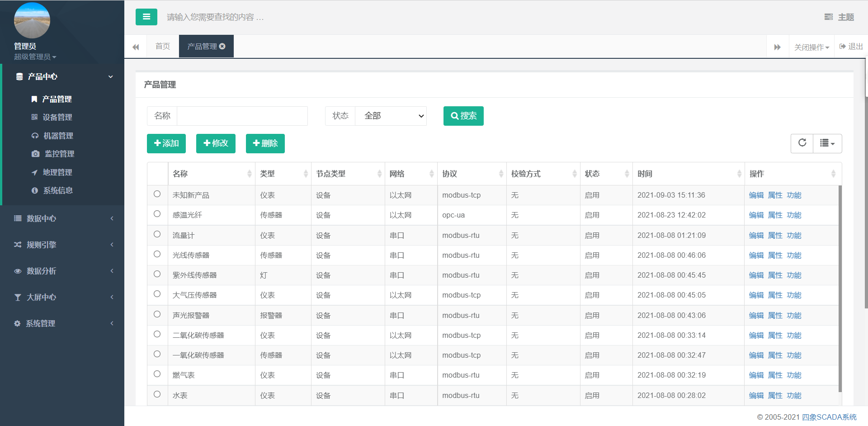
Task: Open the column list toggle dropdown
Action: coord(827,143)
